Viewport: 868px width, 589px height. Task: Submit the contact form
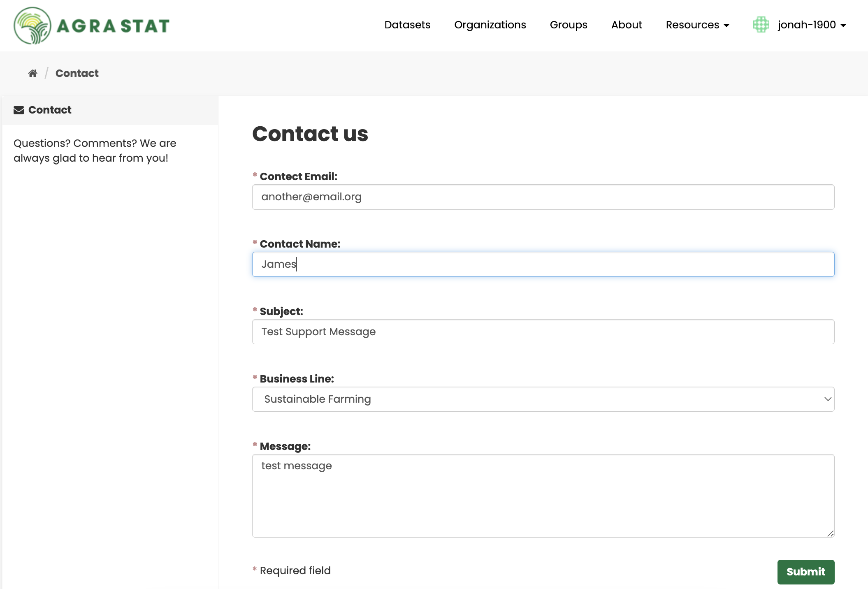tap(806, 572)
